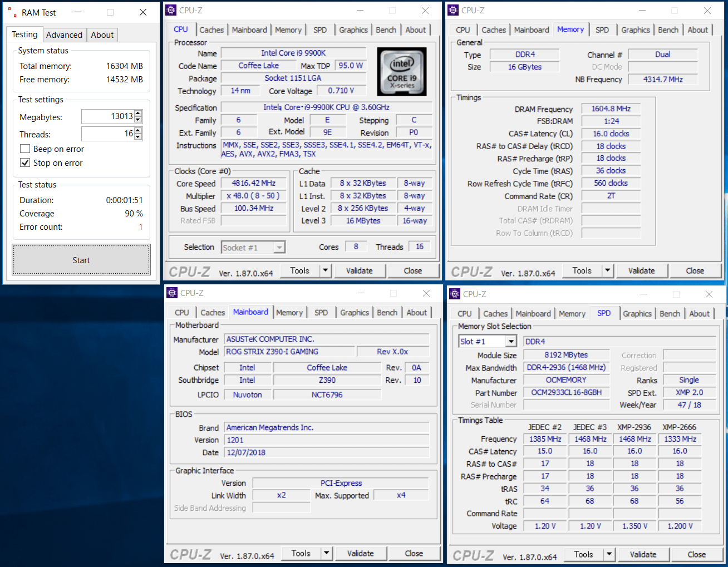Screen dimensions: 728x567
Task: Click the SPD Ext. value 'XMP 2.0'
Action: (689, 392)
